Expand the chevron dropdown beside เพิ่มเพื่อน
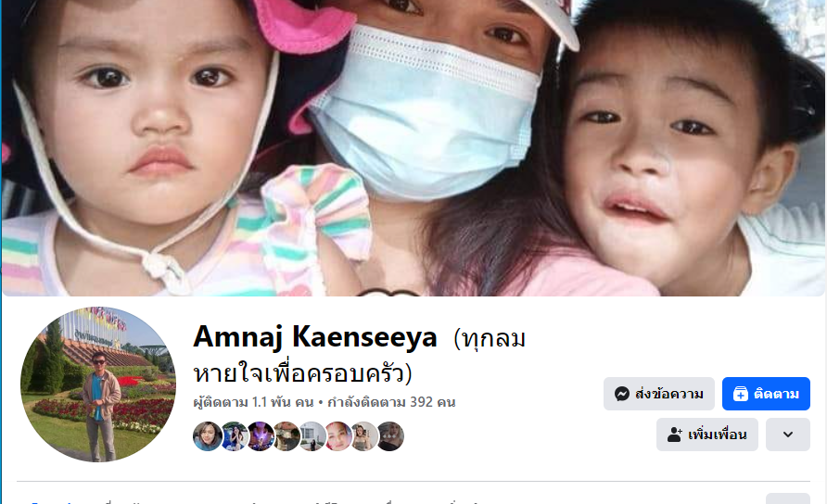The image size is (827, 504). click(787, 435)
